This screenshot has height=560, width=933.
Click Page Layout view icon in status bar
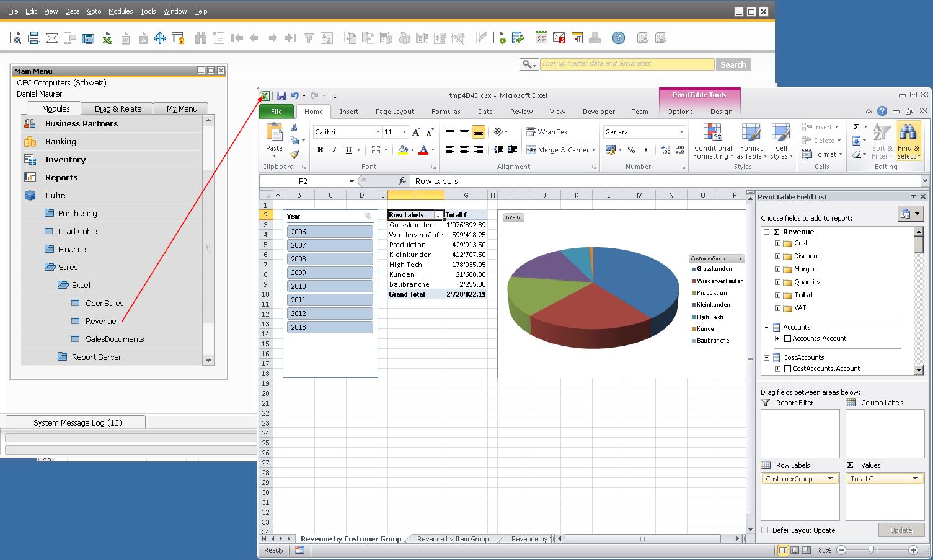795,550
